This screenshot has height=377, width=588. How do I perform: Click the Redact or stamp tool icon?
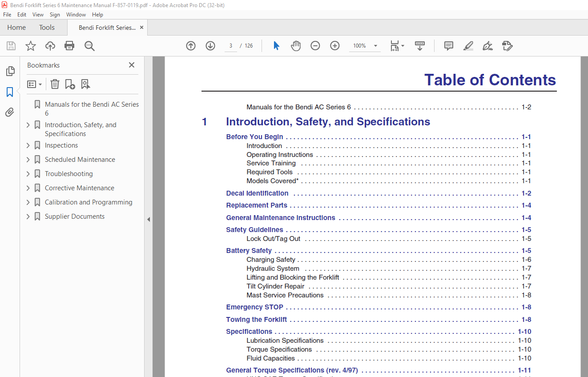(x=507, y=46)
